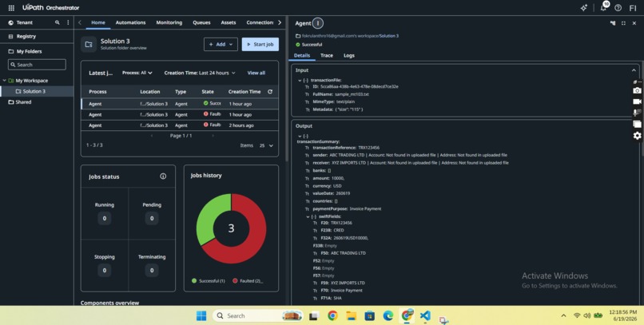This screenshot has width=644, height=325.
Task: Open the Solution 3 breadcrumb link
Action: pyautogui.click(x=389, y=36)
